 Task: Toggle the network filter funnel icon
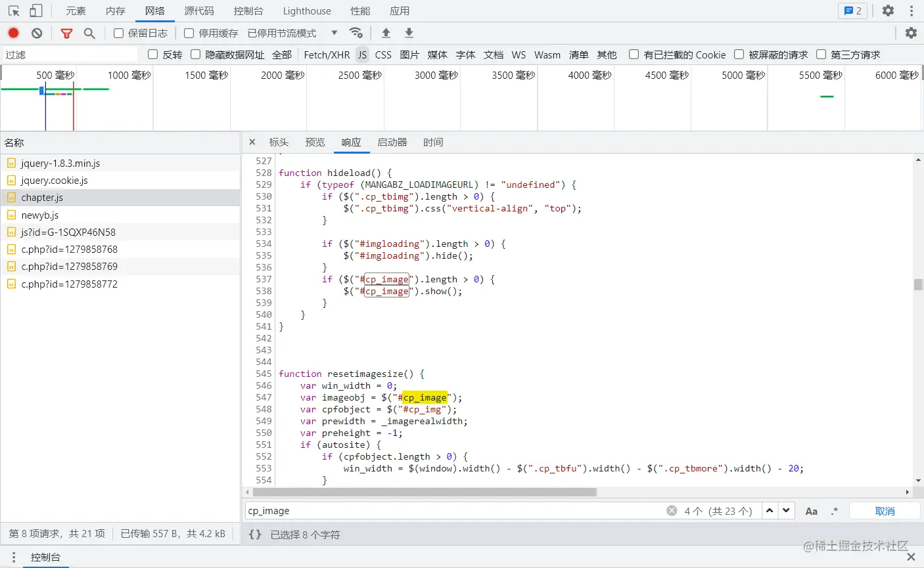[x=66, y=33]
